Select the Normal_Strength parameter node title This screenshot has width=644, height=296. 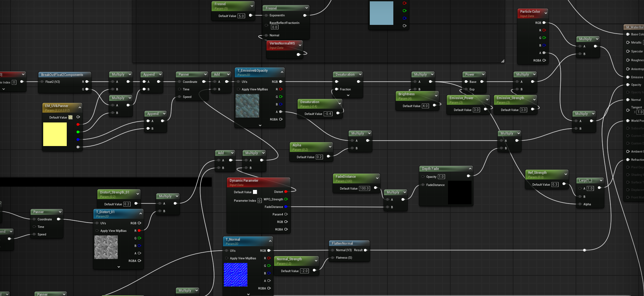pyautogui.click(x=289, y=259)
